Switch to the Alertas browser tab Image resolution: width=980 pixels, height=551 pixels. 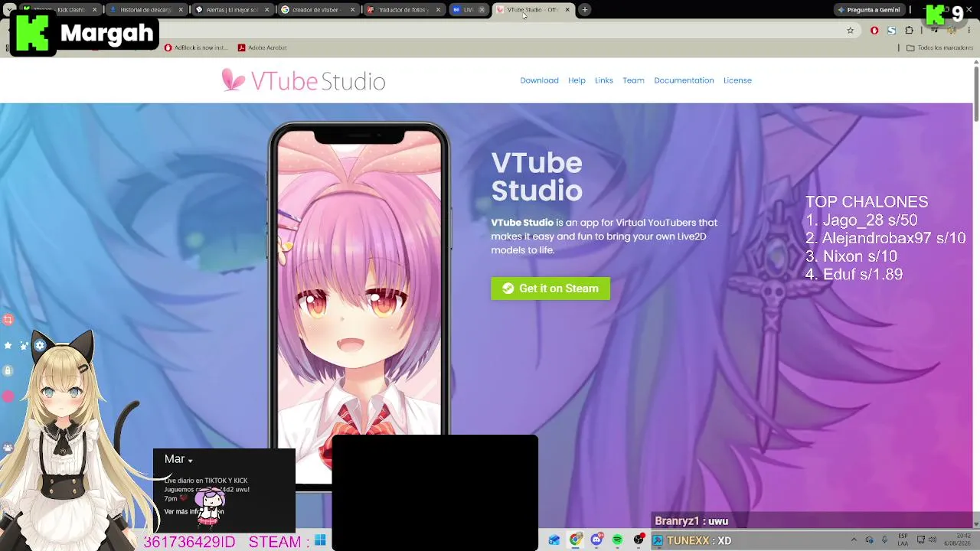tap(233, 10)
